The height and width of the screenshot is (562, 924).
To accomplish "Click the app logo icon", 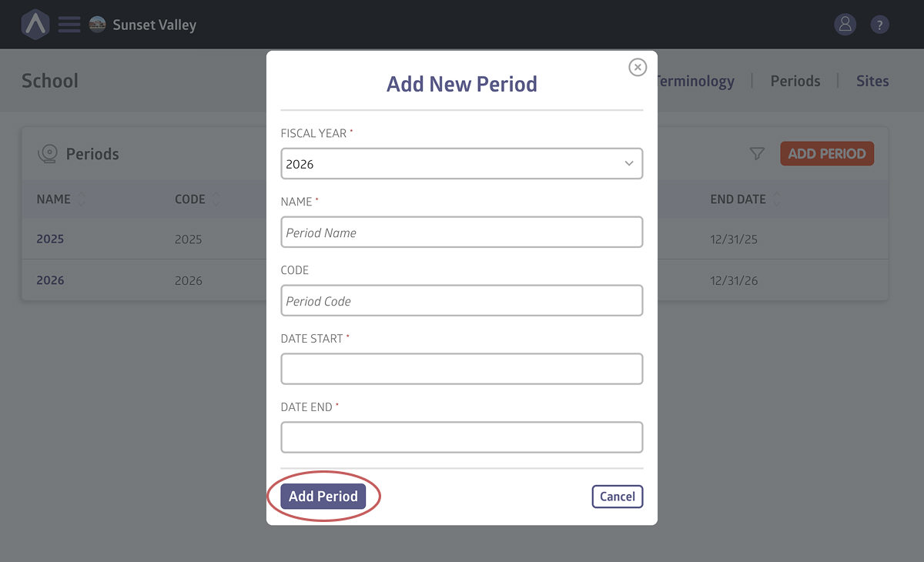I will (35, 25).
